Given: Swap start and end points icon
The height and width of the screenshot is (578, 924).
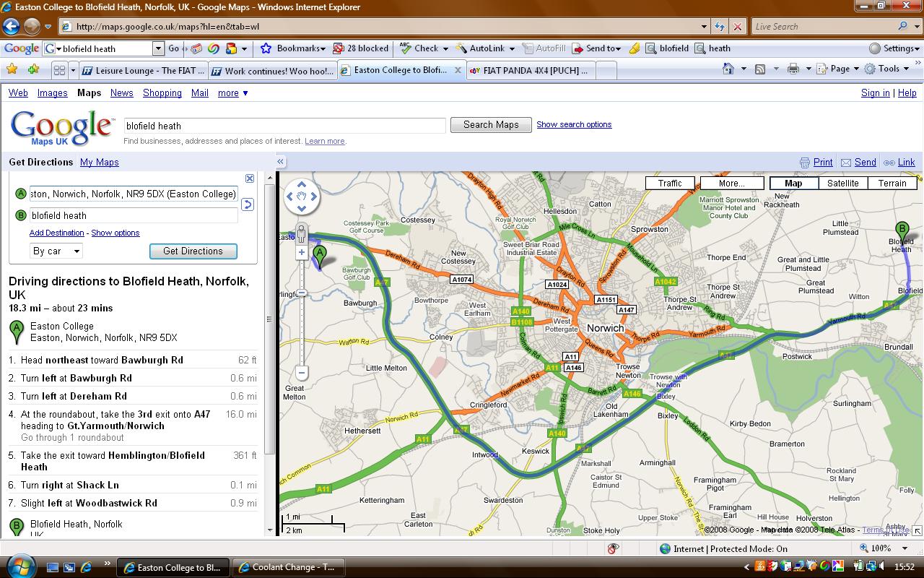Looking at the screenshot, I should click(247, 204).
